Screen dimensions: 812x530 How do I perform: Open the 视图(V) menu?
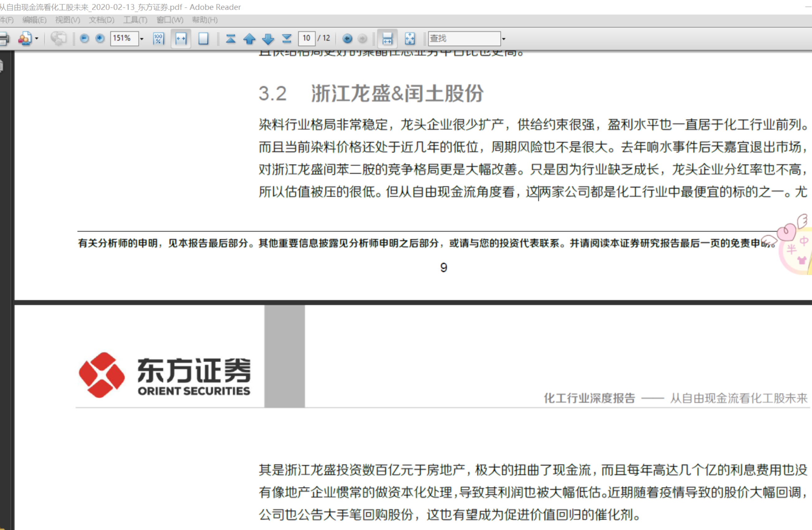pyautogui.click(x=67, y=20)
